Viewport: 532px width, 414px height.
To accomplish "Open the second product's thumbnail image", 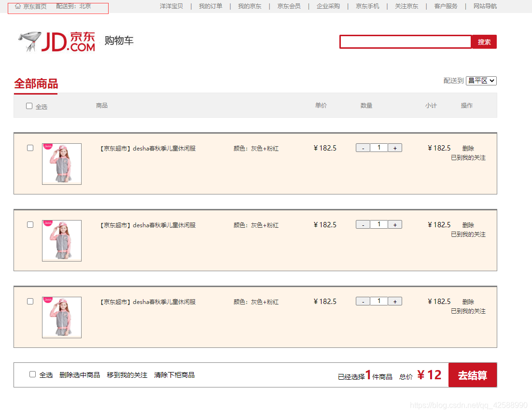I will pyautogui.click(x=62, y=240).
